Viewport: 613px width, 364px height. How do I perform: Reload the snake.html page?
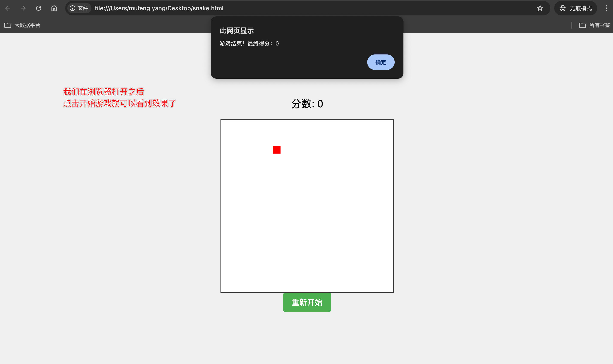click(39, 8)
